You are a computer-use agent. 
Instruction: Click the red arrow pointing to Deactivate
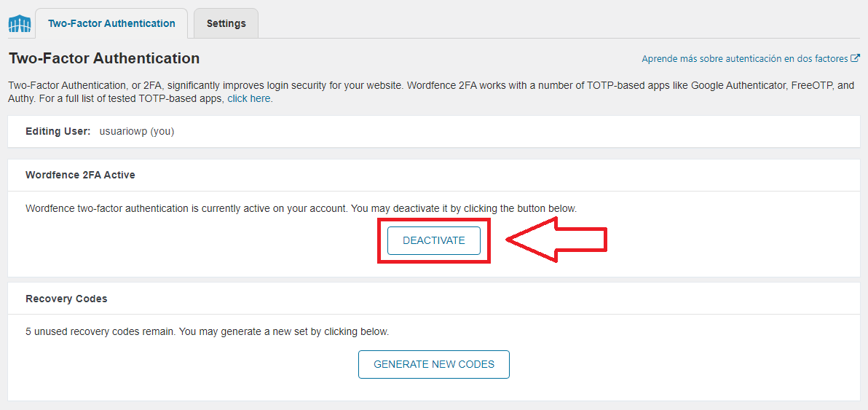[x=556, y=239]
